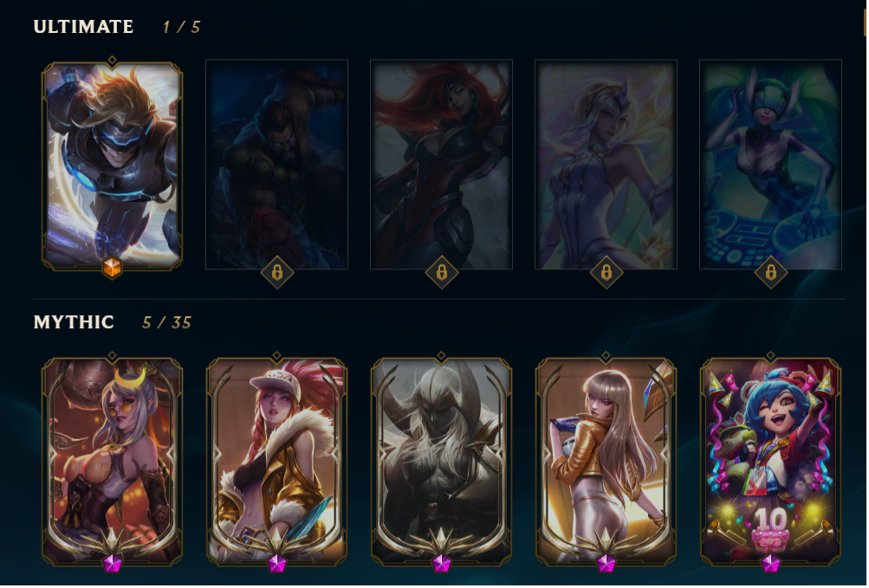This screenshot has width=869, height=588.
Task: Select the locked Elementalist Lux skin card
Action: (x=606, y=165)
